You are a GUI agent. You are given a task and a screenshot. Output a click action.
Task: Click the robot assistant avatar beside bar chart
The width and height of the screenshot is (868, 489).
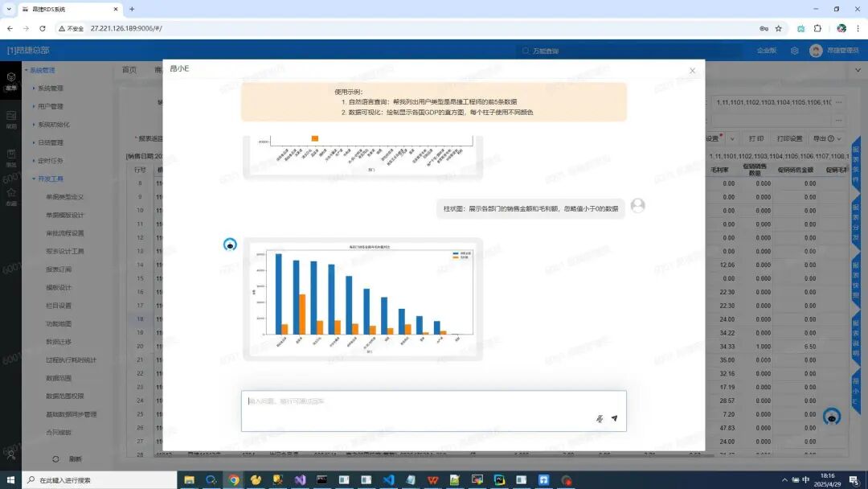[230, 244]
